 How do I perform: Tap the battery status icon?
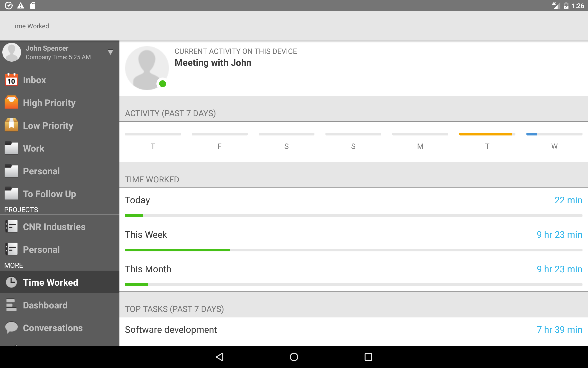pos(566,5)
